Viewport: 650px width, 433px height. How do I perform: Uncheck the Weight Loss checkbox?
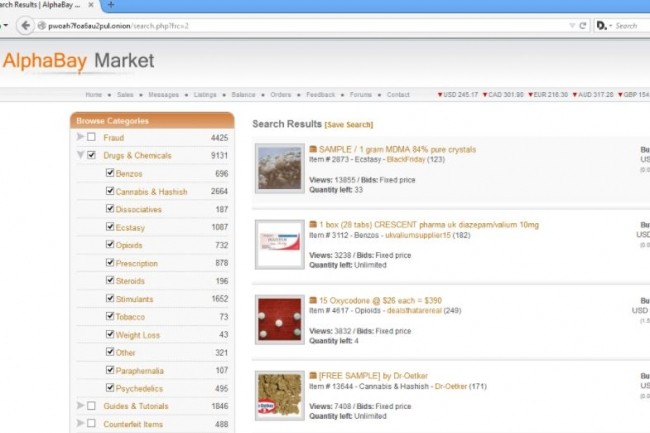click(110, 334)
